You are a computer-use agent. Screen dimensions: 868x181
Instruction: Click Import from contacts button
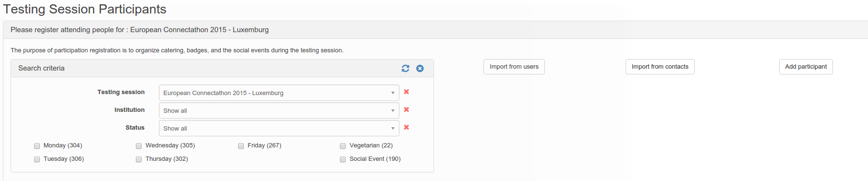click(660, 67)
